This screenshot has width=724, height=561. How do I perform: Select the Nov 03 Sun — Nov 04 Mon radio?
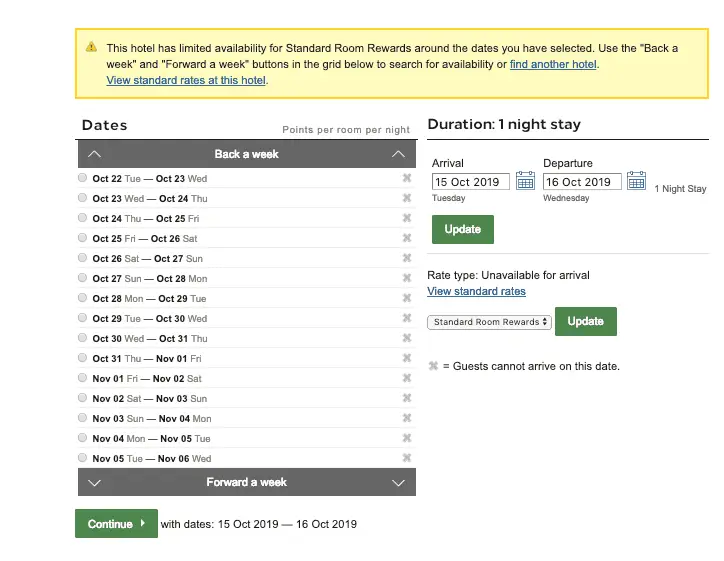[82, 417]
